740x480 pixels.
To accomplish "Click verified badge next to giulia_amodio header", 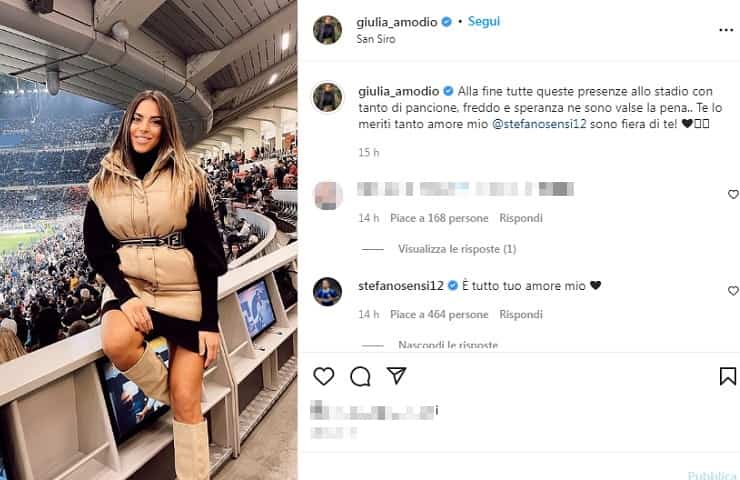I will tap(446, 22).
